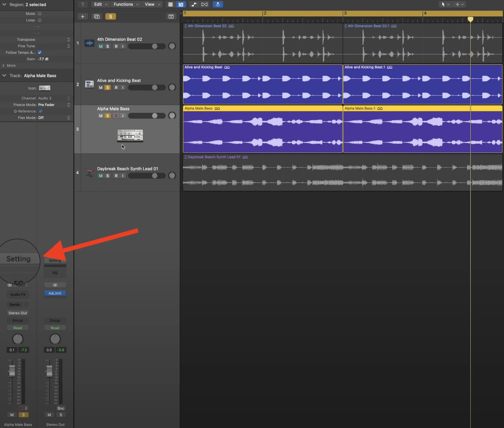Viewport: 504px width, 428px height.
Task: Click the Alpha Male Bass drum machine icon
Action: coord(130,135)
